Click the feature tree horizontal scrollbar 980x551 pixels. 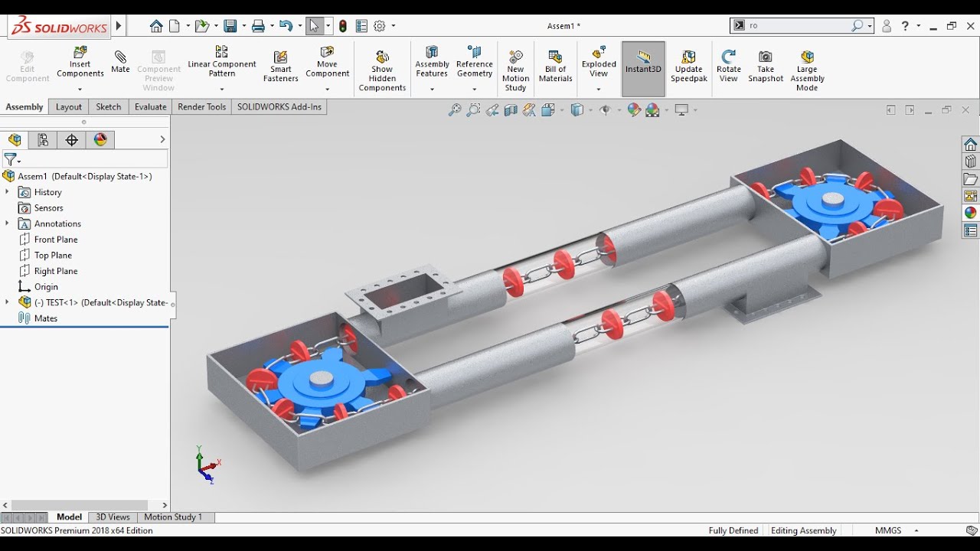[x=80, y=505]
